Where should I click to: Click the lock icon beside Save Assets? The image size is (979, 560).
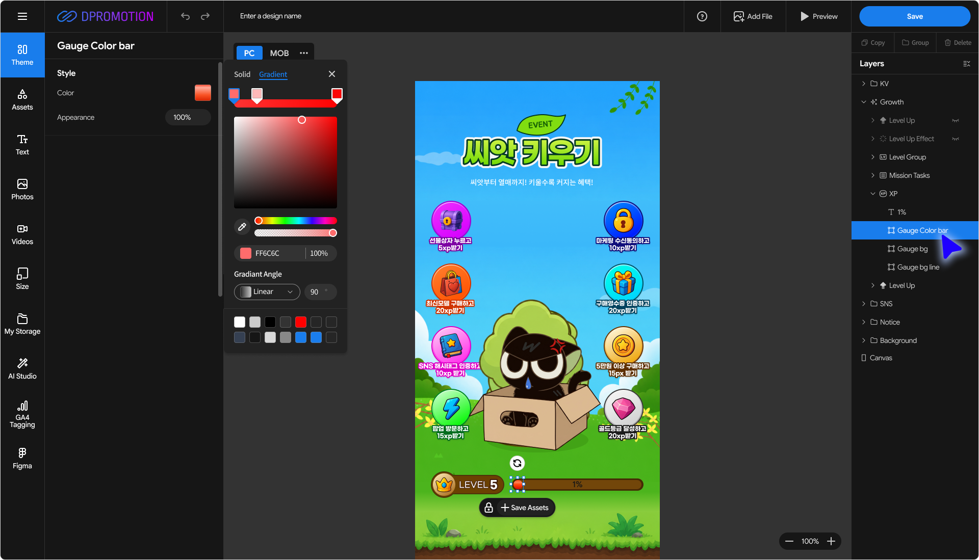[488, 508]
